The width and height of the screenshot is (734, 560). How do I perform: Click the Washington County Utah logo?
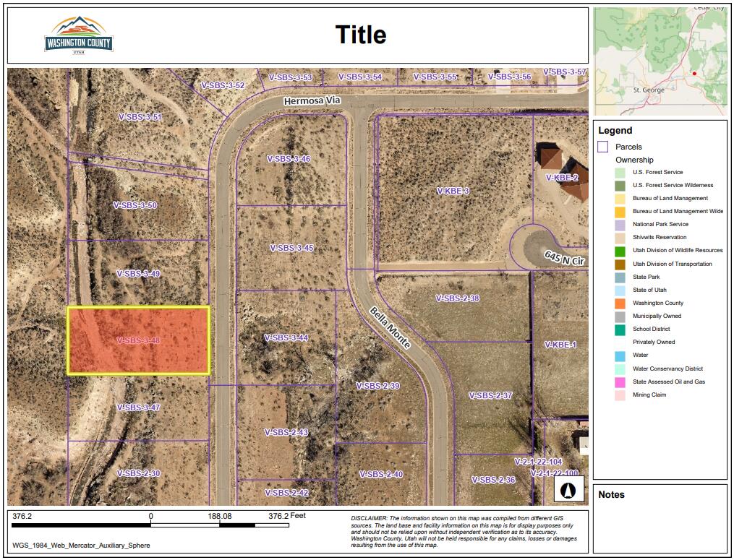pos(79,35)
